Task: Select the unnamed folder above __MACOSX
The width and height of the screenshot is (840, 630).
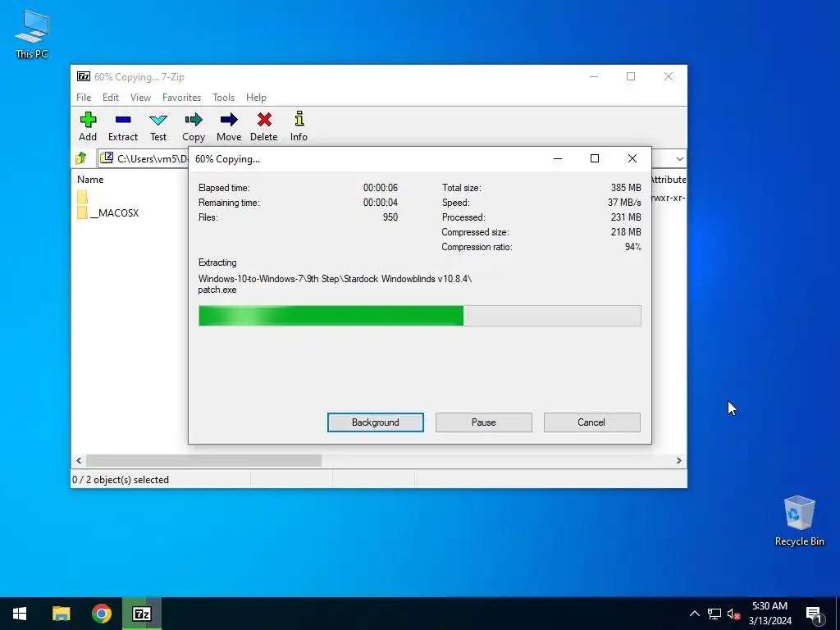Action: 82,197
